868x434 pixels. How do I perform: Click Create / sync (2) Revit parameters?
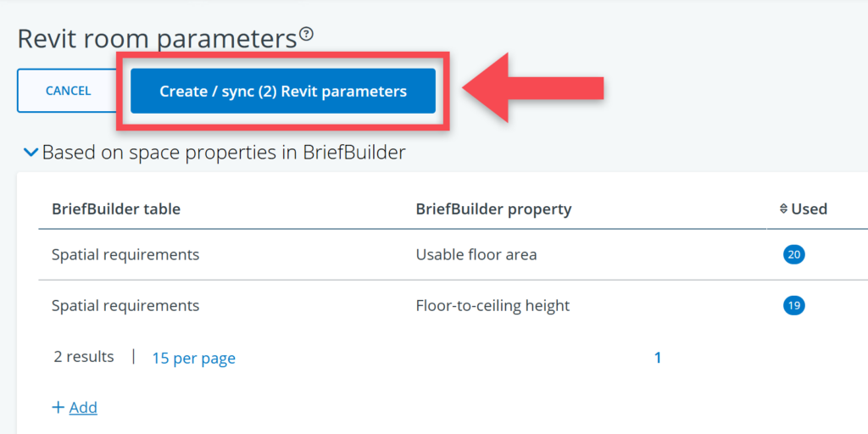(x=282, y=92)
